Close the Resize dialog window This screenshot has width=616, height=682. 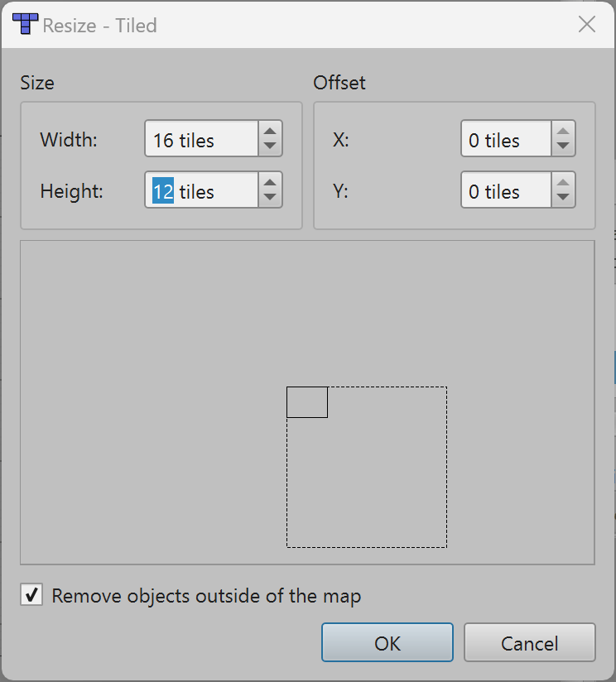pos(587,24)
